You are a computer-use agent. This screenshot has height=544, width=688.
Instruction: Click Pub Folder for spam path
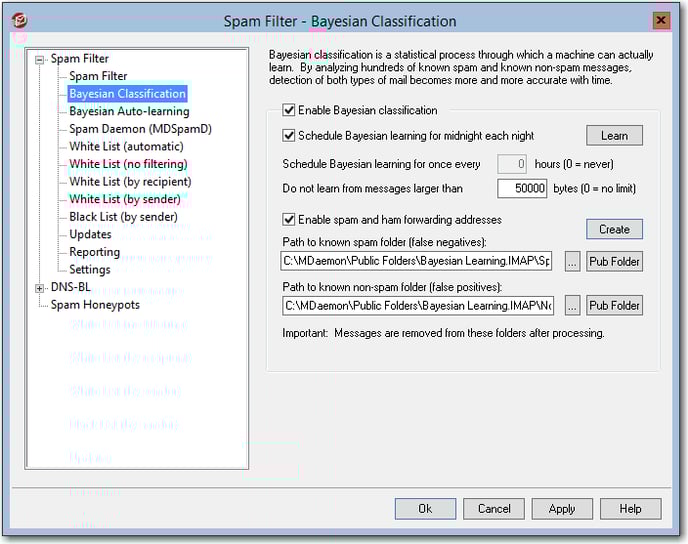pos(614,261)
